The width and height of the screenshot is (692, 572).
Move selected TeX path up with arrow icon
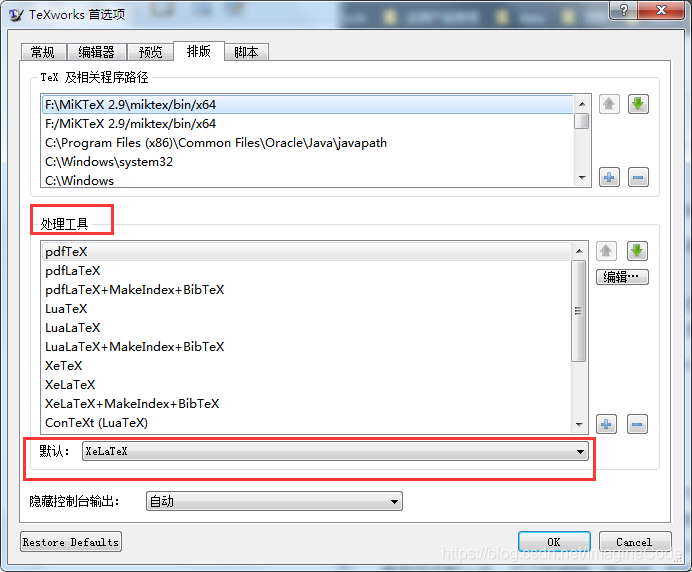click(x=609, y=104)
